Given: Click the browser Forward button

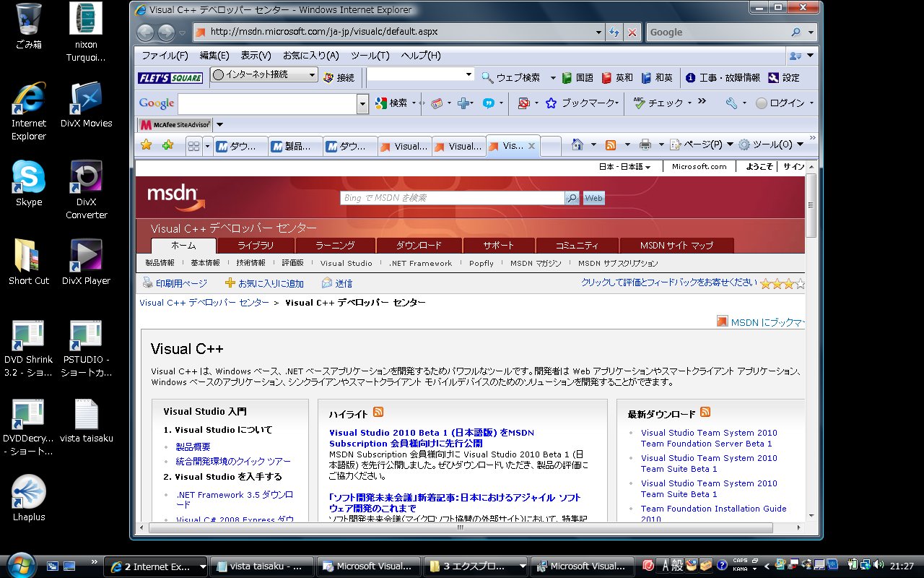Looking at the screenshot, I should [x=166, y=33].
